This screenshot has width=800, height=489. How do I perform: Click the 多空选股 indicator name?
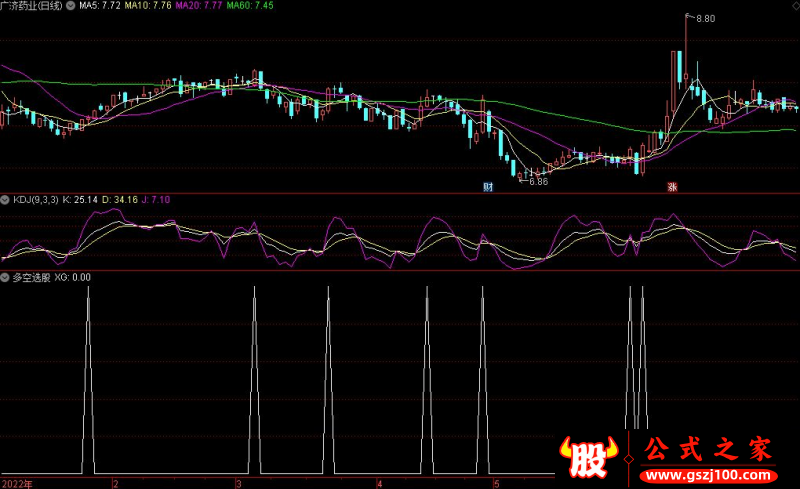point(31,277)
